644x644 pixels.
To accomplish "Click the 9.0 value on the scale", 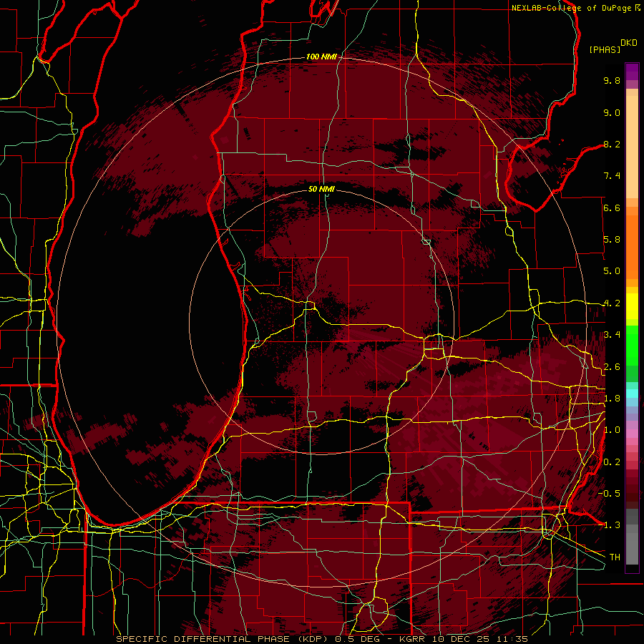I will pos(612,112).
